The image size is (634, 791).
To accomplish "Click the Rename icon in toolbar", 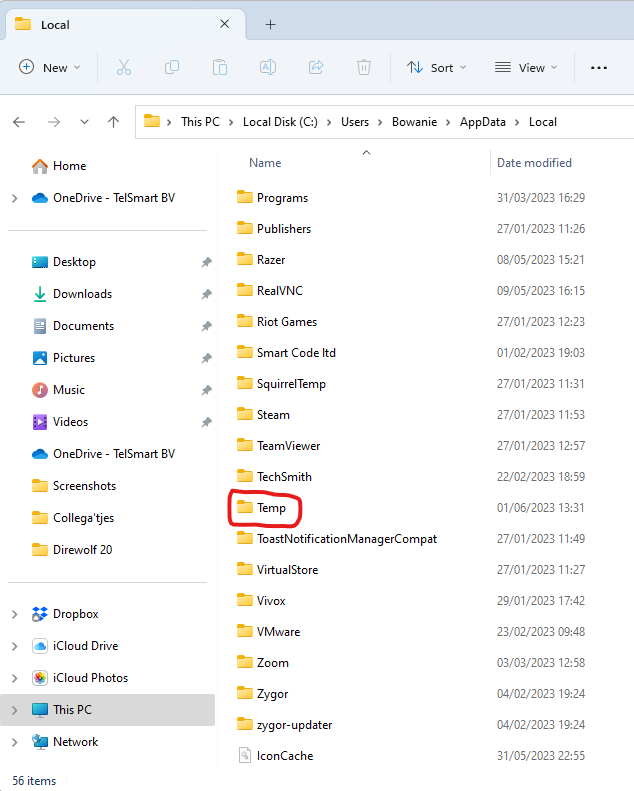I will (x=268, y=67).
